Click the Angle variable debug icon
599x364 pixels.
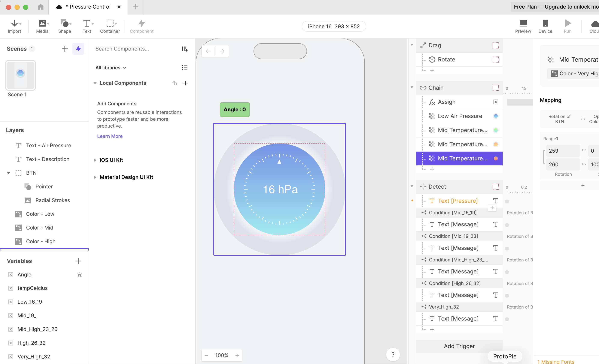point(79,275)
